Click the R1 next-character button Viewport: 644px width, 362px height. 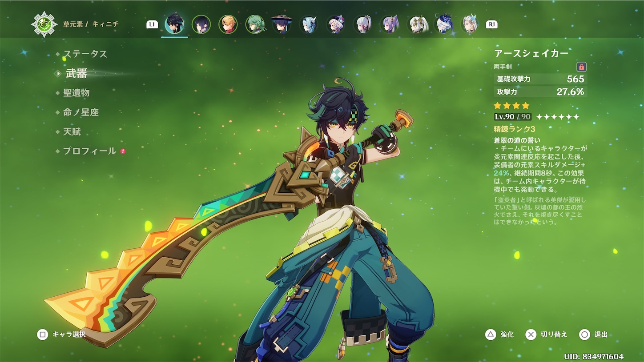492,24
